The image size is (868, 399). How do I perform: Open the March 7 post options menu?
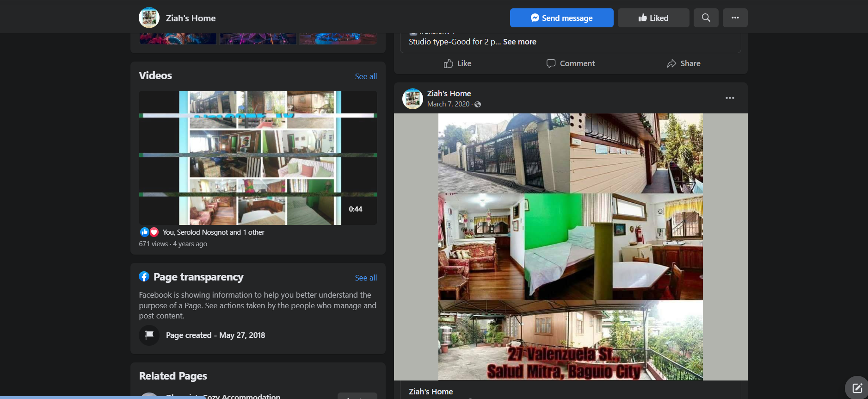(730, 98)
